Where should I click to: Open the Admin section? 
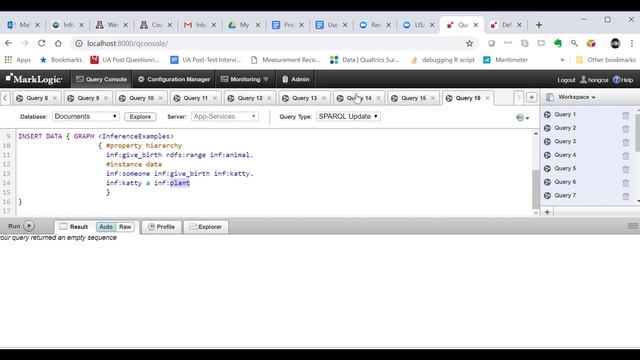296,79
